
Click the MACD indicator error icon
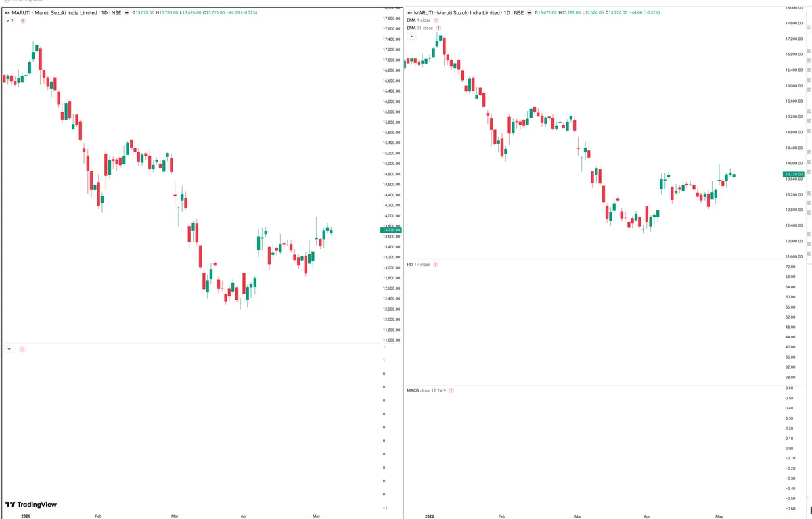pos(451,391)
